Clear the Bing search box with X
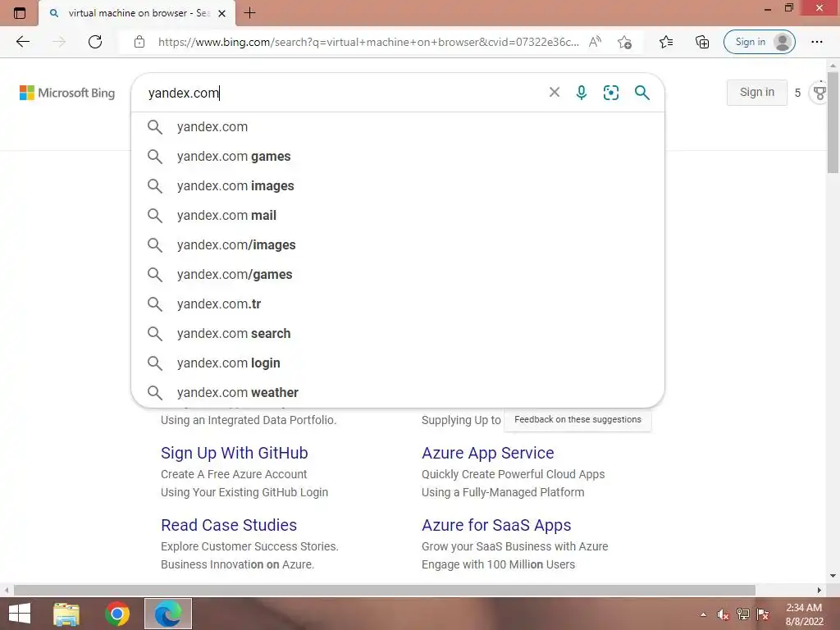Viewport: 840px width, 630px height. 555,92
